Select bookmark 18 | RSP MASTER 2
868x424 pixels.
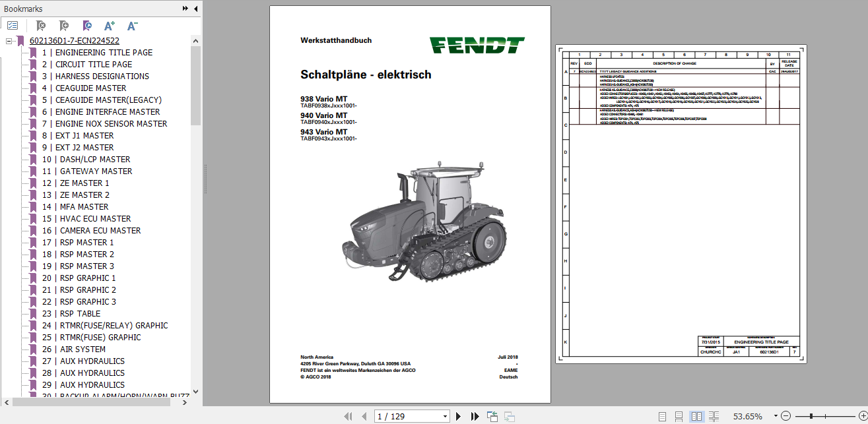(78, 255)
